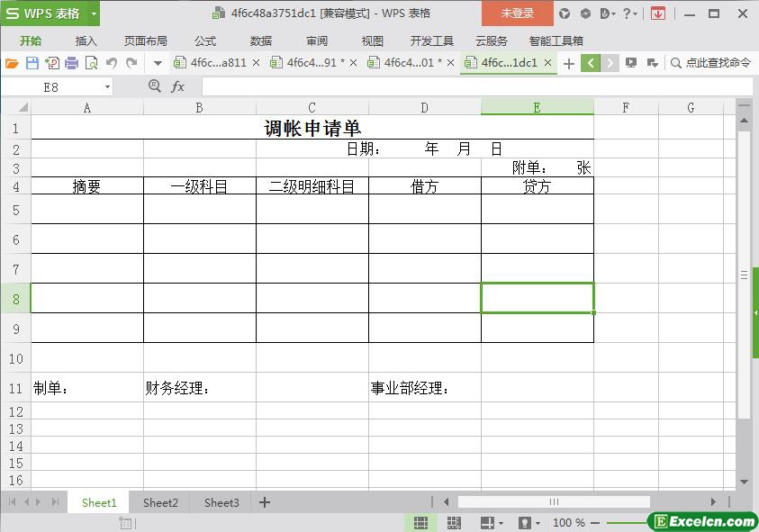The height and width of the screenshot is (532, 759).
Task: Toggle the reading mode layout button
Action: tap(487, 523)
